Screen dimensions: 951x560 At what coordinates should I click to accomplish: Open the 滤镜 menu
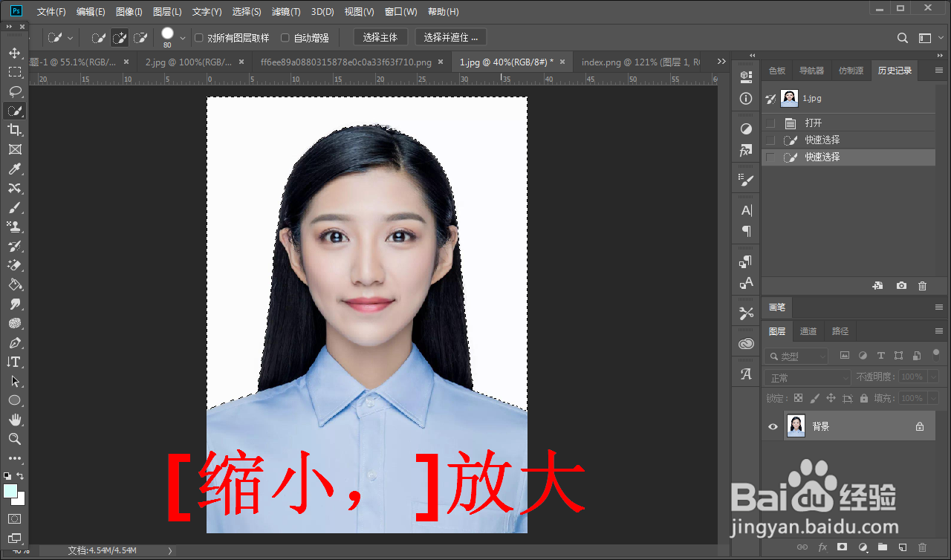click(x=285, y=11)
